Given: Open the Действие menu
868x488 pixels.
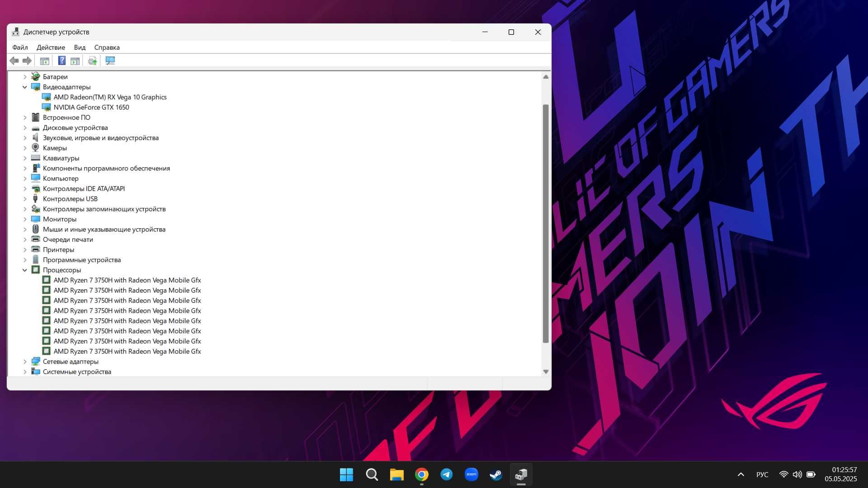Looking at the screenshot, I should click(x=51, y=47).
